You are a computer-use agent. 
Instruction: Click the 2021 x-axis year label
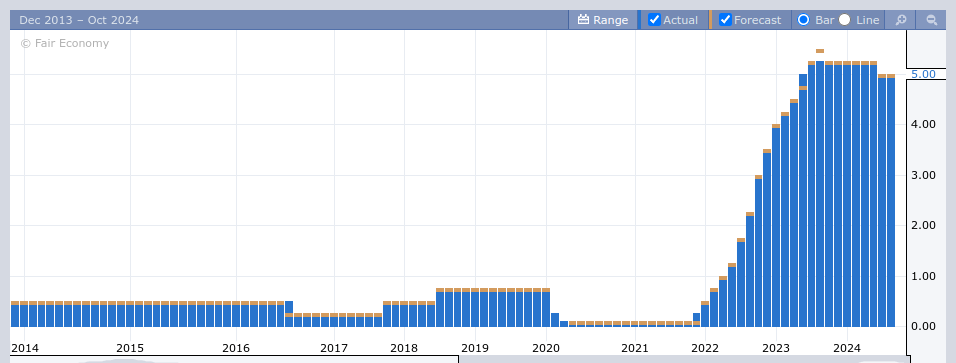click(635, 348)
